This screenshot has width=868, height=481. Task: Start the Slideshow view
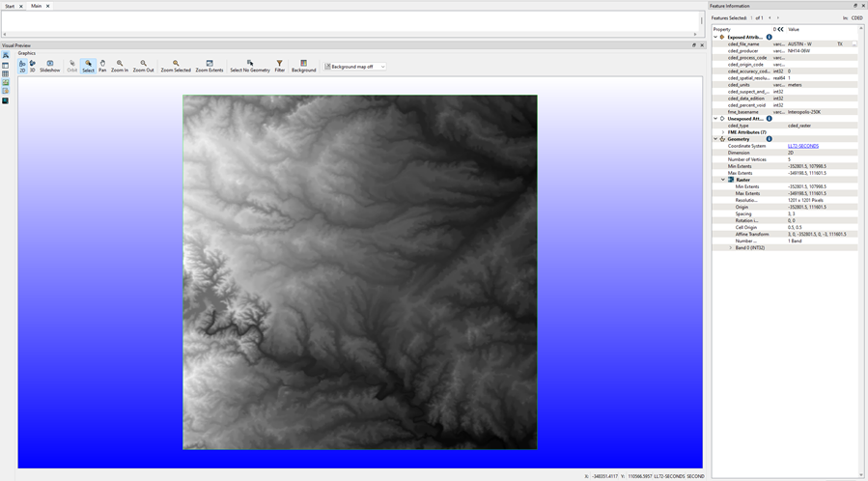[x=49, y=66]
